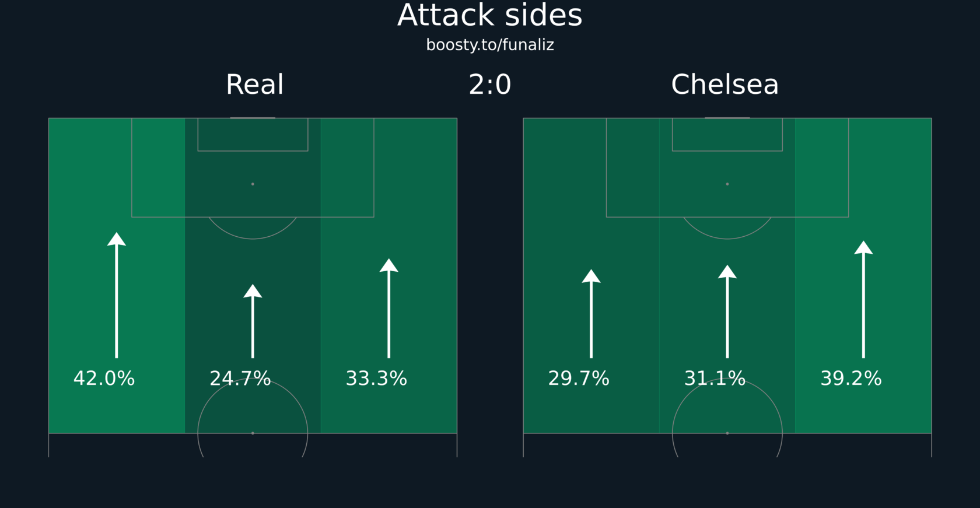Image resolution: width=980 pixels, height=508 pixels.
Task: Click the penalty spot on Real pitch
Action: [x=253, y=184]
